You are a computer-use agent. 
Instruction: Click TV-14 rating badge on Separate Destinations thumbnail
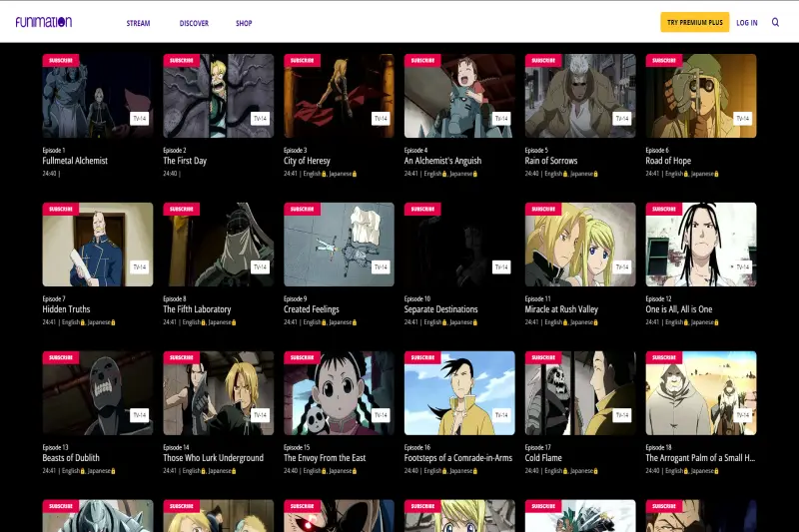[x=501, y=266]
